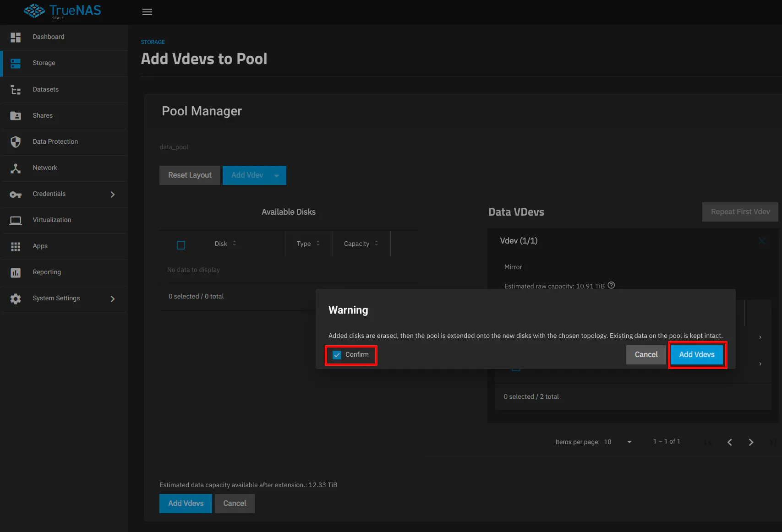Screen dimensions: 782x532
Task: Click the Capacity column header text
Action: click(356, 244)
